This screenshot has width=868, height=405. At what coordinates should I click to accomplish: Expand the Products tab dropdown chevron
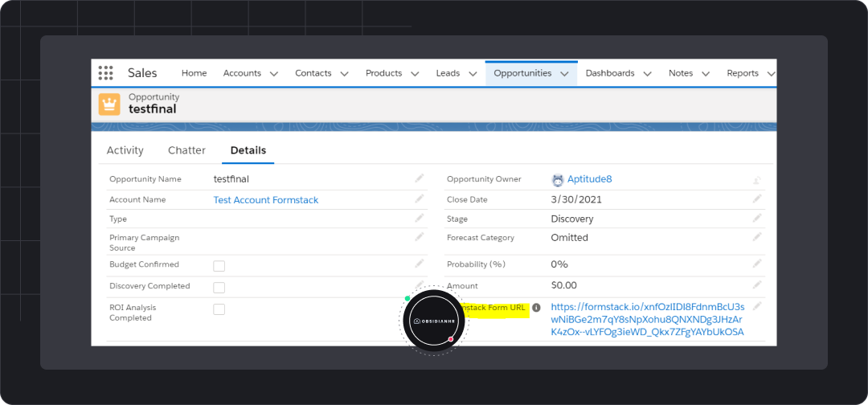pos(415,74)
